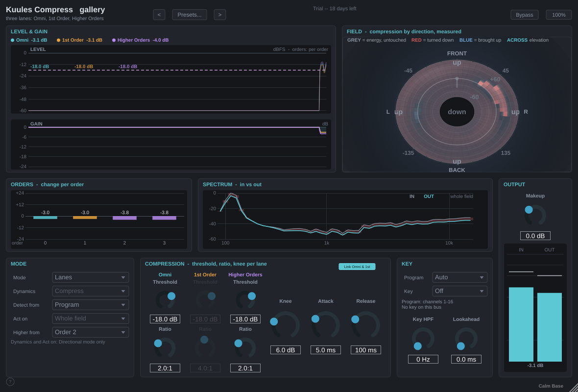Click the order 0 bar in Orders chart
Image resolution: width=578 pixels, height=392 pixels.
46,218
